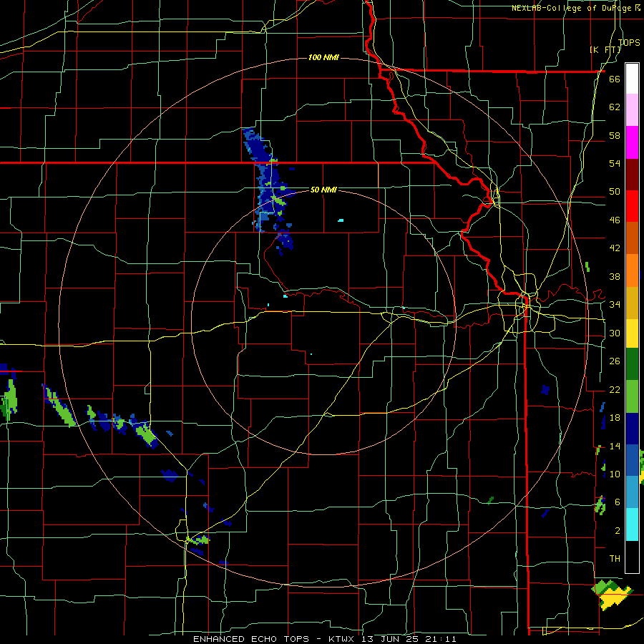Click the 34 legend value
This screenshot has width=644, height=644.
615,305
